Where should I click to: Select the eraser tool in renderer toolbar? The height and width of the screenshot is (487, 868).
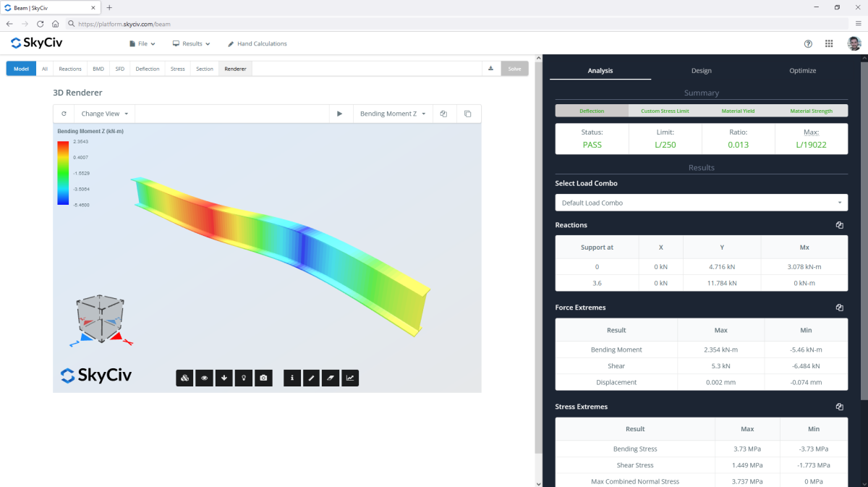pos(331,378)
